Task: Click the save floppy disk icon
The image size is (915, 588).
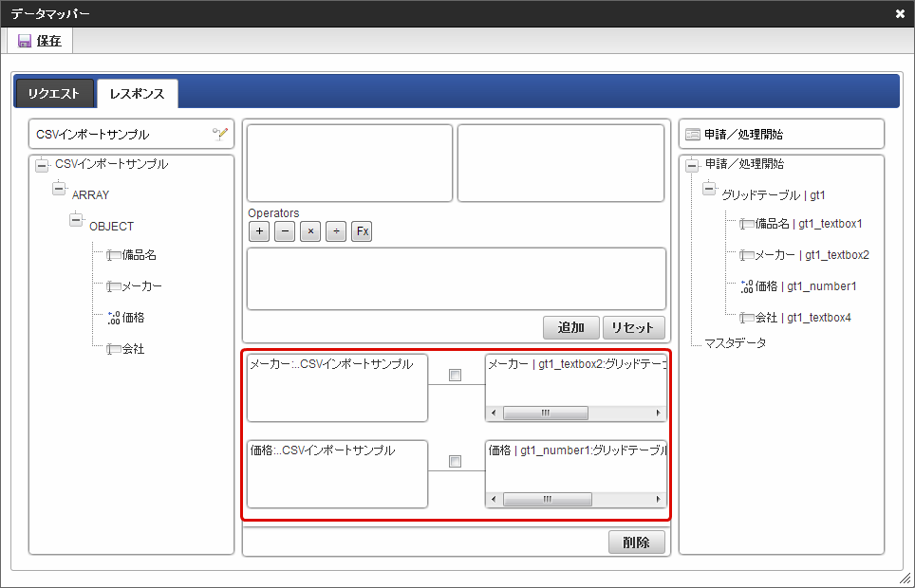Action: pyautogui.click(x=25, y=41)
